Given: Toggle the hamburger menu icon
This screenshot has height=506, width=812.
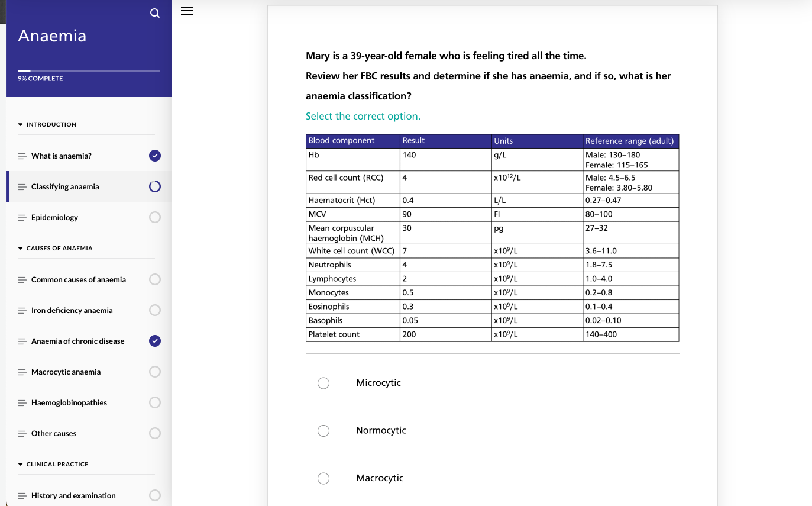Looking at the screenshot, I should point(187,11).
